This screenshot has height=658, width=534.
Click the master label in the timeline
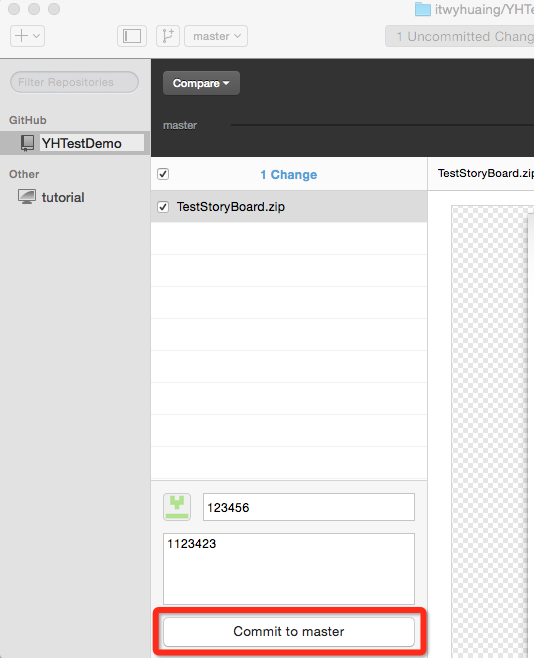[x=180, y=125]
